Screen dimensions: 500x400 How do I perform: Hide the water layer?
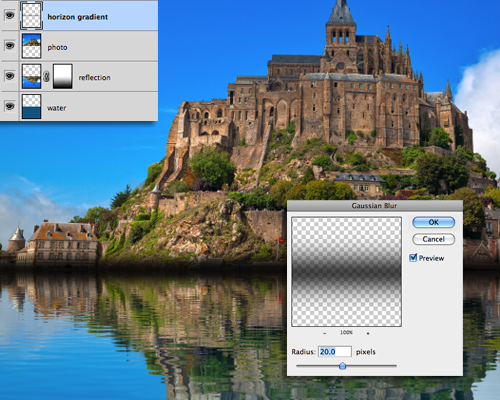tap(10, 106)
